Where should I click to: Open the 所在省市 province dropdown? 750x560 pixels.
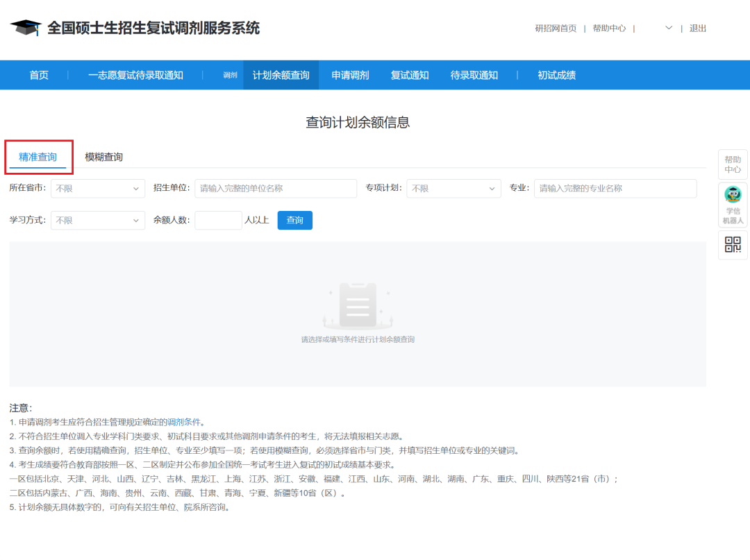pyautogui.click(x=97, y=188)
